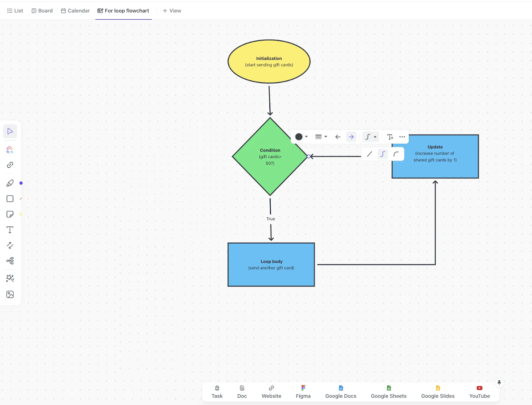Select the Text tool
The height and width of the screenshot is (405, 532).
pos(10,230)
